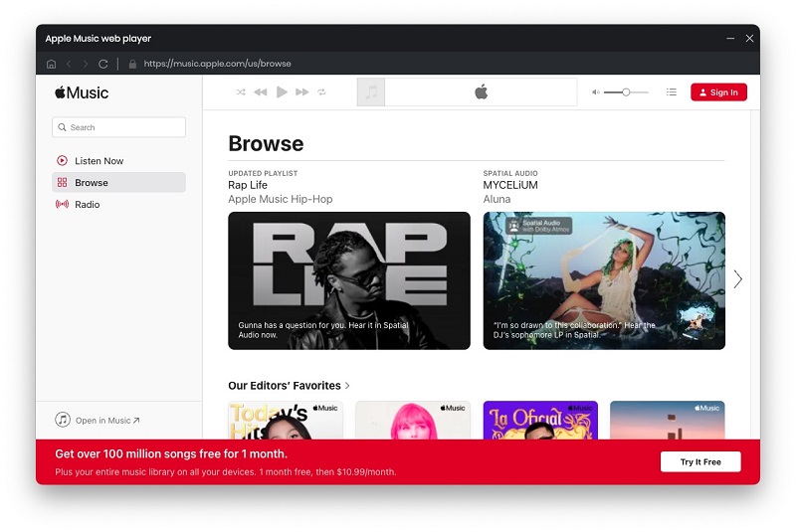Click the padlock icon beside the URL
The image size is (796, 532).
132,64
